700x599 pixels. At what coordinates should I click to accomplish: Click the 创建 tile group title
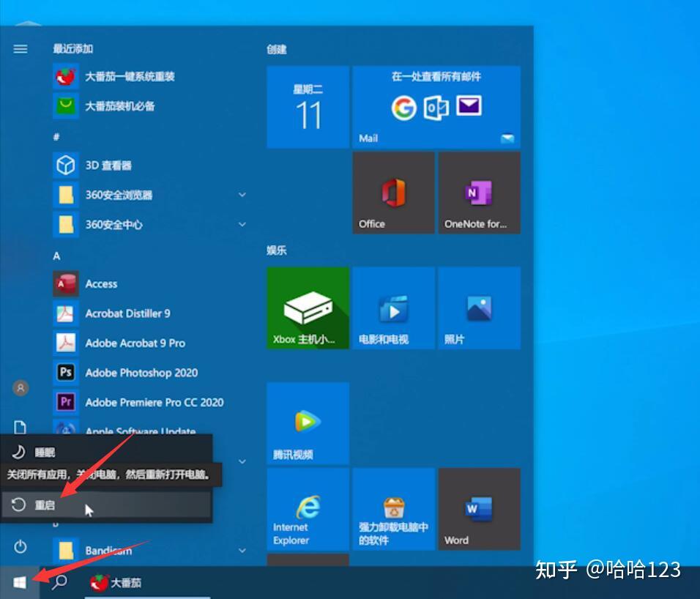click(277, 49)
